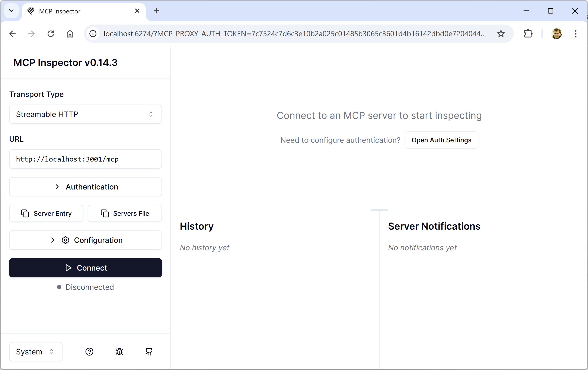This screenshot has width=588, height=370.
Task: Expand the Configuration section
Action: [86, 240]
